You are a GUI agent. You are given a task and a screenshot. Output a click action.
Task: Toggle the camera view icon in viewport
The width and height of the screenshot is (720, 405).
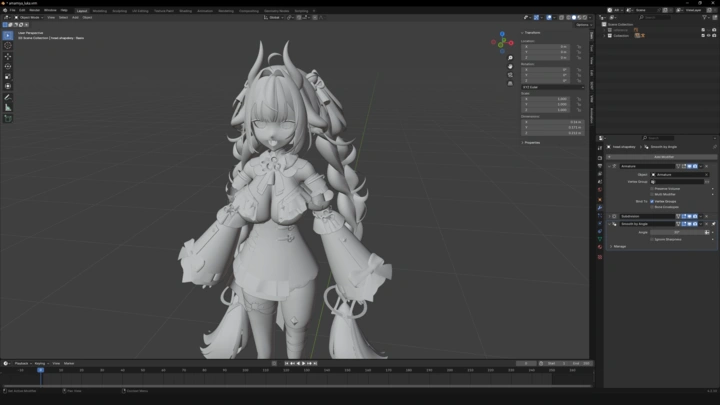(x=510, y=75)
